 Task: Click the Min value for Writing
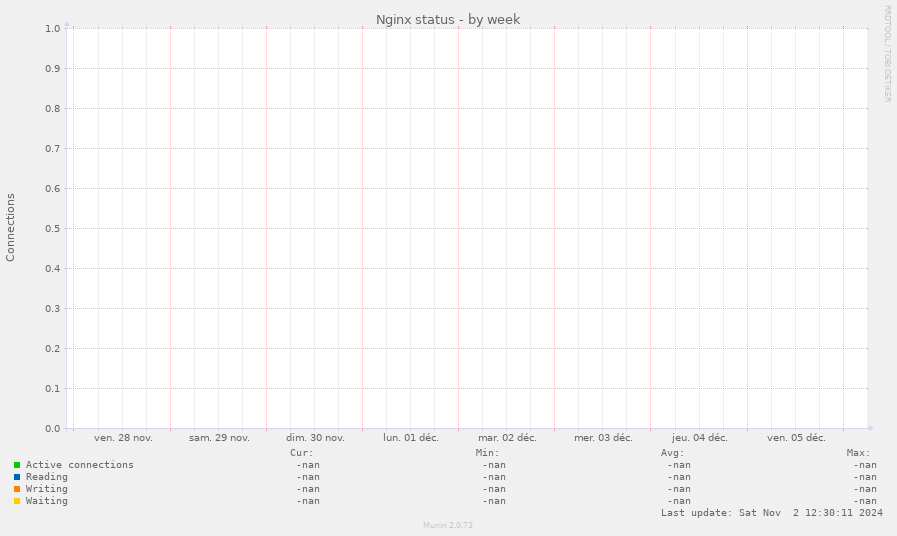(494, 489)
